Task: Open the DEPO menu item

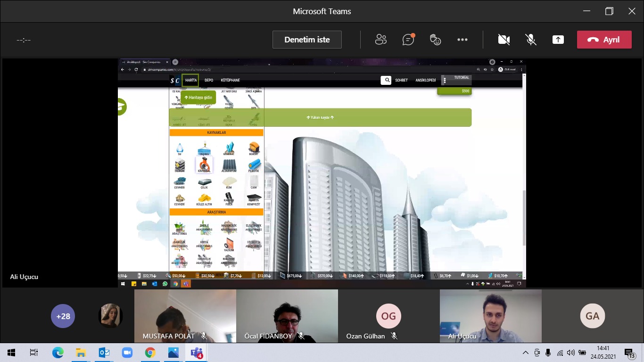Action: pos(209,81)
